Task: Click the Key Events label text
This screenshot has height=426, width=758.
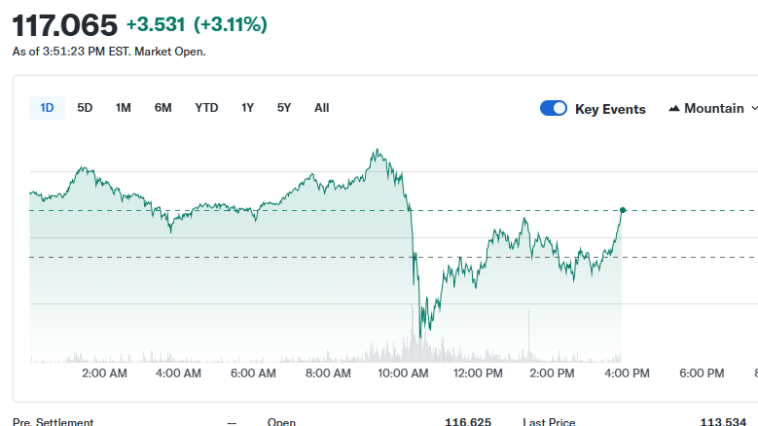Action: click(x=610, y=109)
